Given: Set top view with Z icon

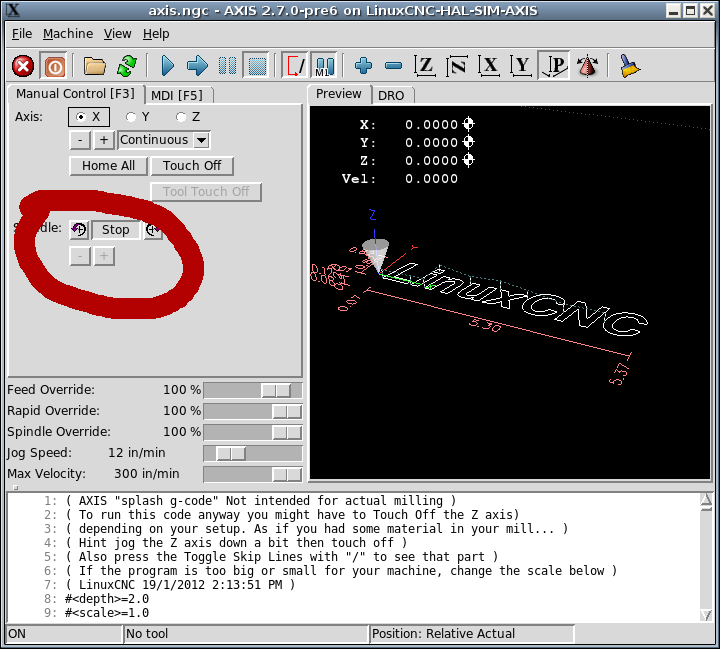Looking at the screenshot, I should [x=425, y=66].
